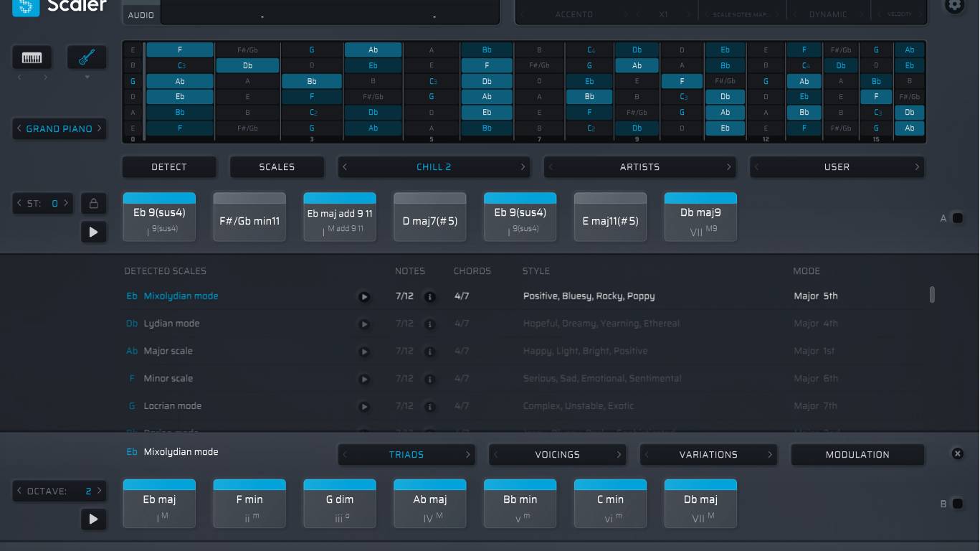Screen dimensions: 980x551
Task: Show info for Eb Mixolydian mode
Action: [x=429, y=297]
